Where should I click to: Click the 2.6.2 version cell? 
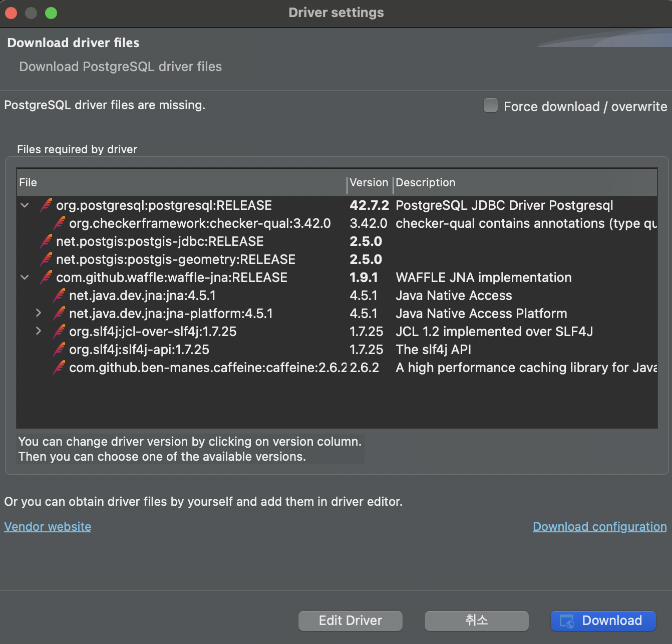[365, 368]
